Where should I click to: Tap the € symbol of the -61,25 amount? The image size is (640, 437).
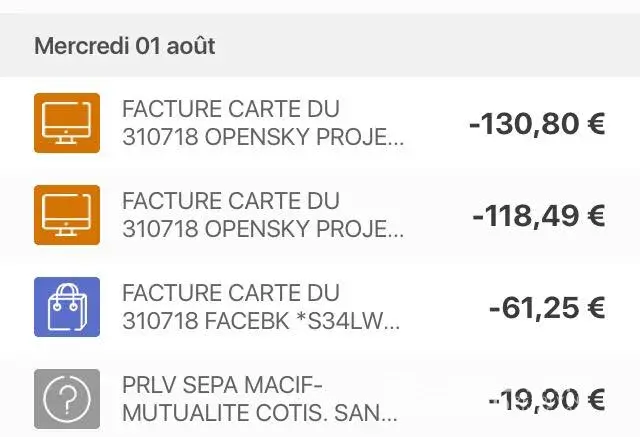click(x=595, y=308)
